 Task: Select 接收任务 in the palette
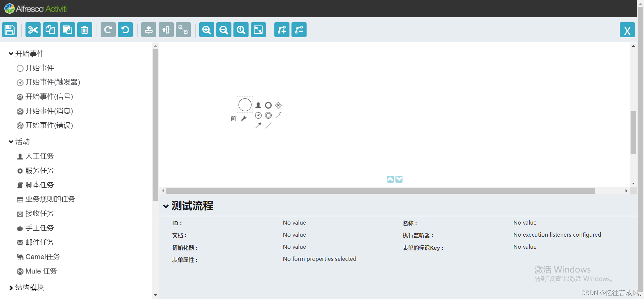(x=35, y=214)
